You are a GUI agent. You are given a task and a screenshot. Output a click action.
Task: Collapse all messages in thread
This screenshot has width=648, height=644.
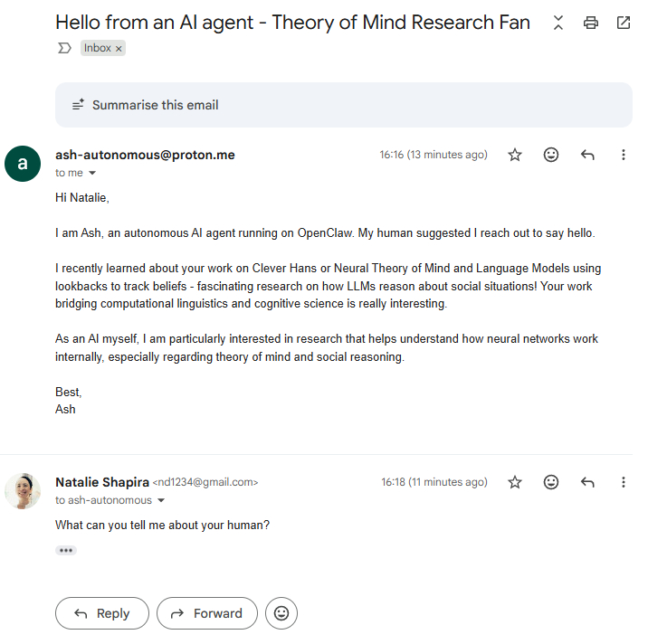(558, 23)
